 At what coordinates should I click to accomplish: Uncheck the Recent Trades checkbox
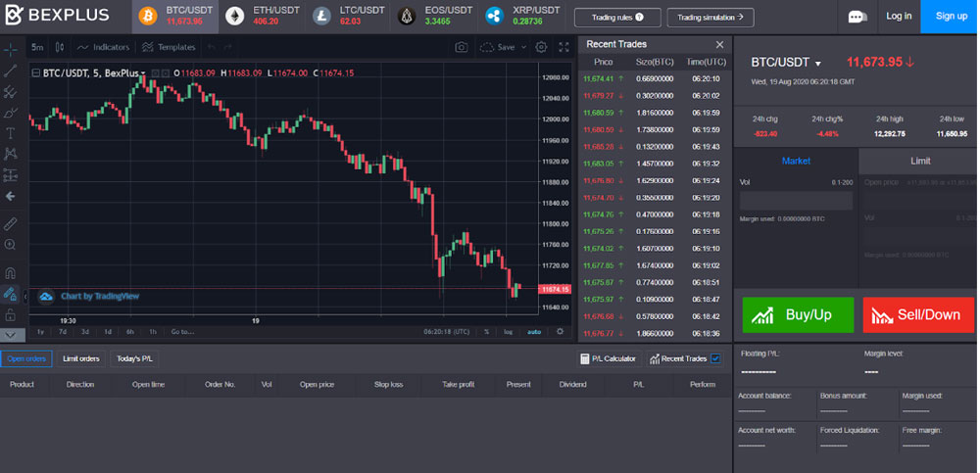[x=716, y=358]
